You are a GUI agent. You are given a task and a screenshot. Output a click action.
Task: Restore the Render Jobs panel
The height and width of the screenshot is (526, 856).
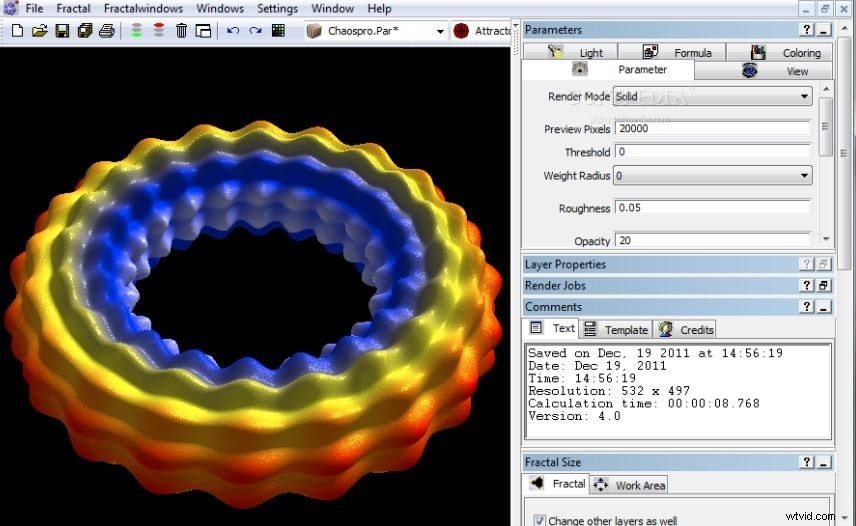pyautogui.click(x=824, y=285)
